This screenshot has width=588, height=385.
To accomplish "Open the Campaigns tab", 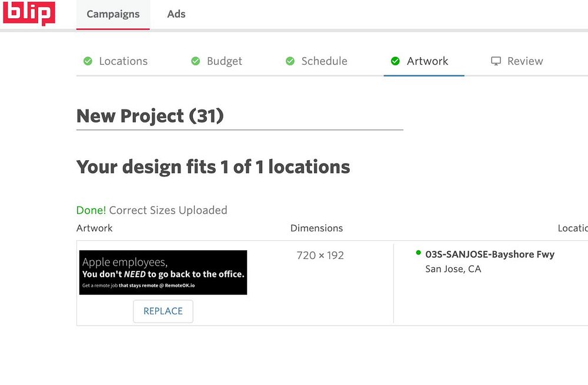I will click(113, 14).
